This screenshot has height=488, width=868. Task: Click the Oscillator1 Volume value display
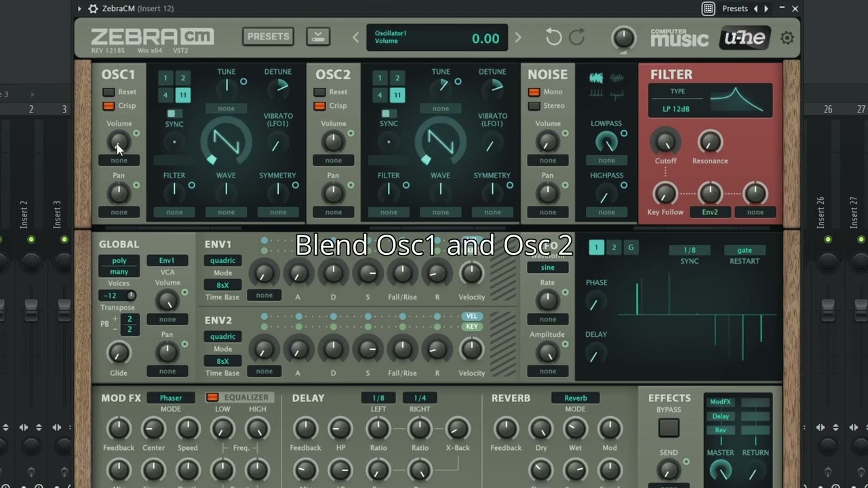pos(486,39)
